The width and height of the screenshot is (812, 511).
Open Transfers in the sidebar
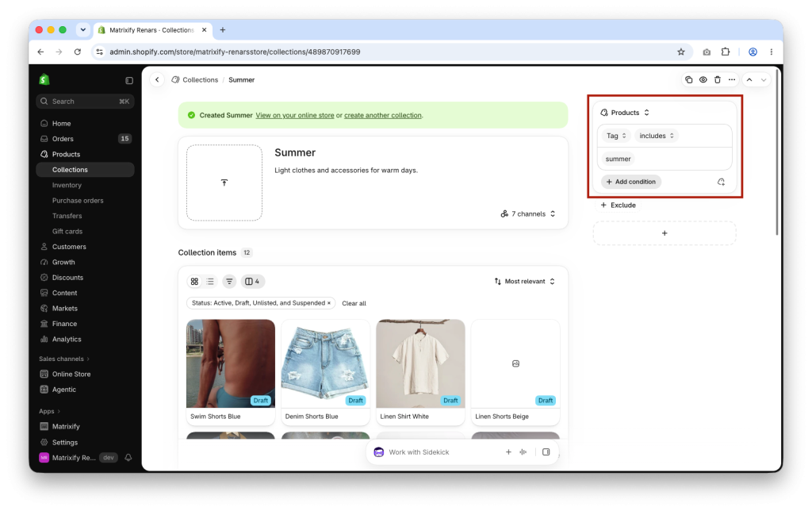67,216
